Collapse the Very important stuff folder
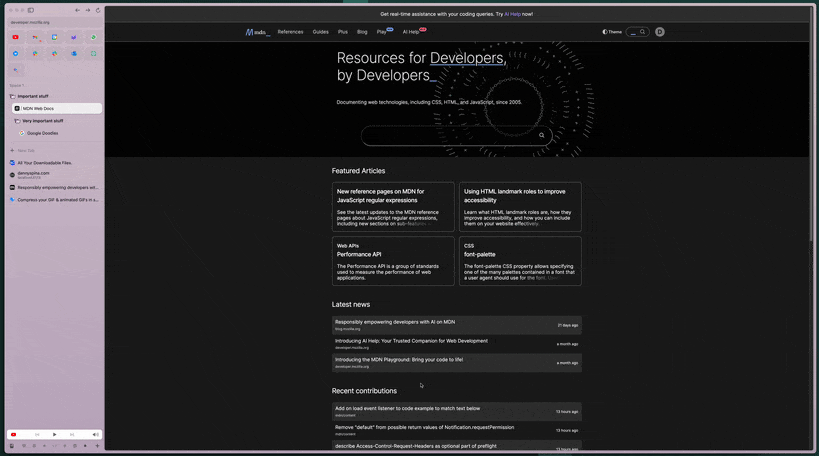The height and width of the screenshot is (456, 819). pyautogui.click(x=42, y=121)
